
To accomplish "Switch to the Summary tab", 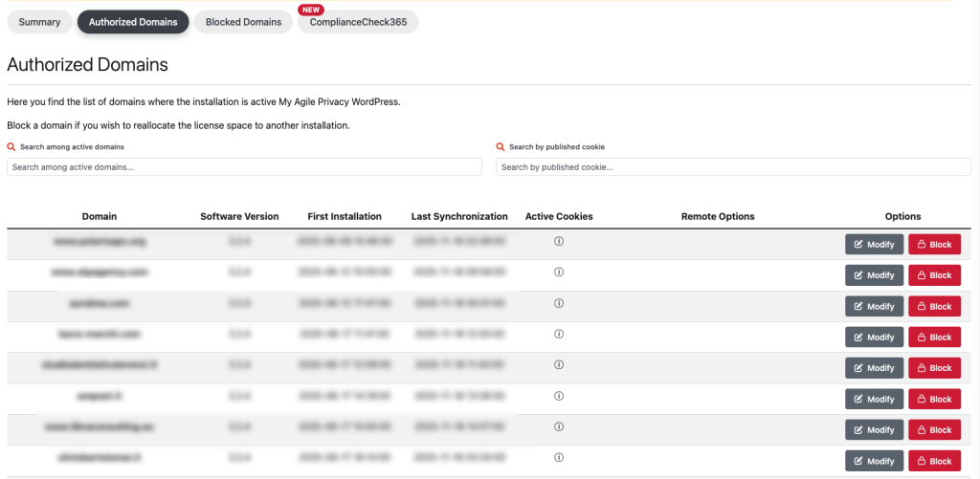I will [x=39, y=22].
